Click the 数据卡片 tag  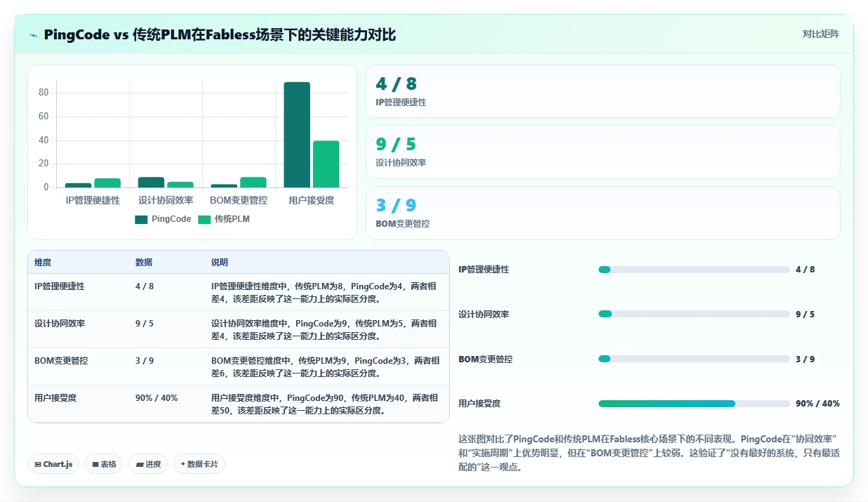click(199, 464)
